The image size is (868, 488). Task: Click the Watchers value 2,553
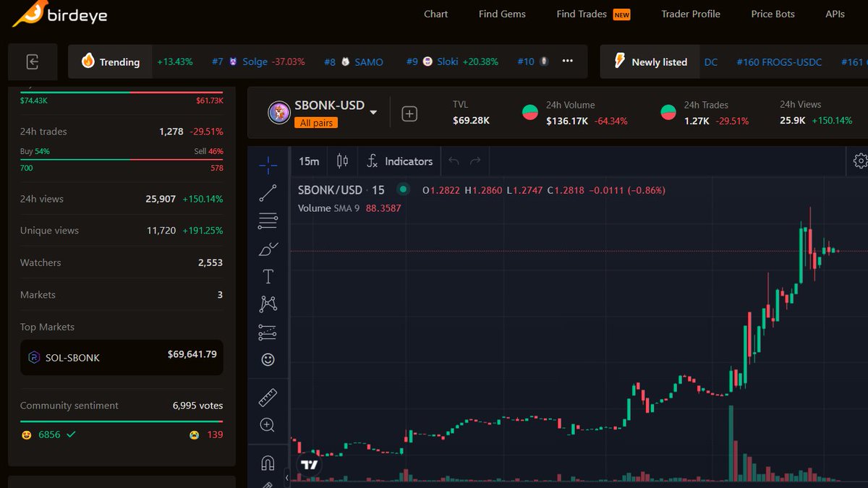tap(210, 262)
